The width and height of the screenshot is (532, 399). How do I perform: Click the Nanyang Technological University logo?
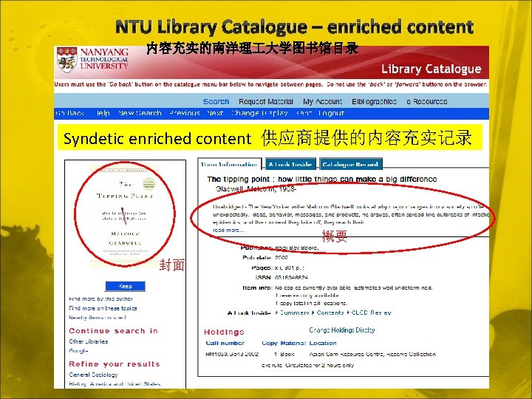[93, 58]
